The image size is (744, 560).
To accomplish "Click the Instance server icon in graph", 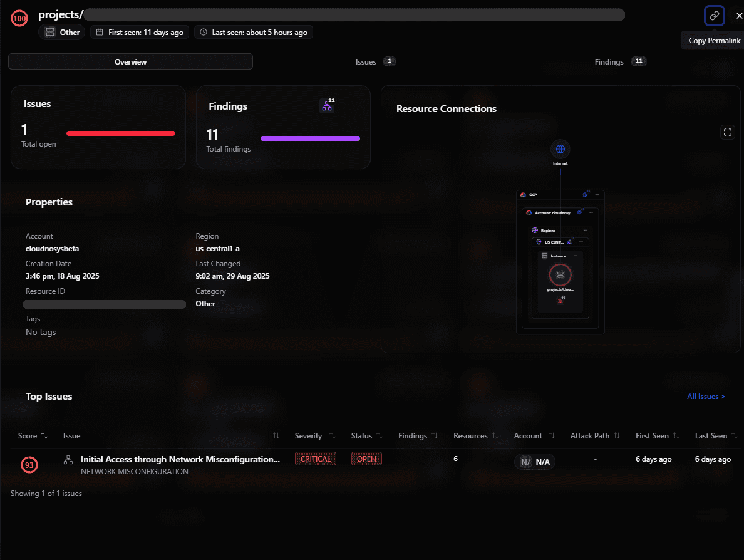I will point(545,256).
